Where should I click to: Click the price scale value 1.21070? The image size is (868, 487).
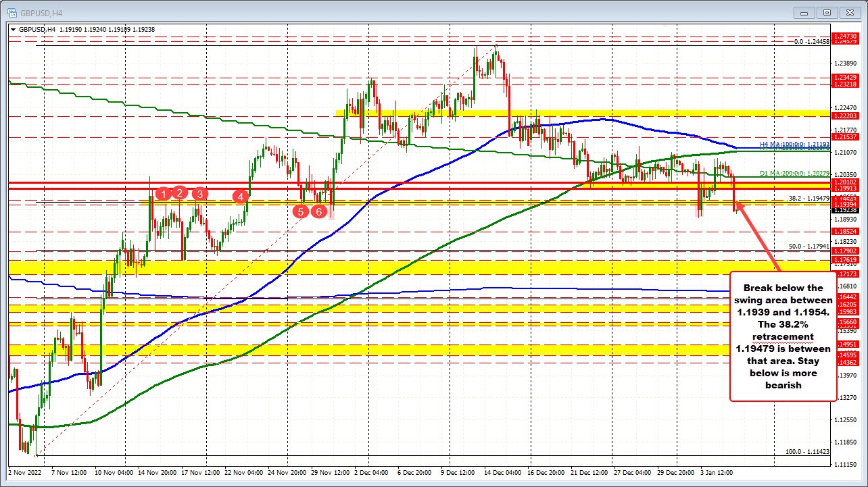[x=846, y=151]
